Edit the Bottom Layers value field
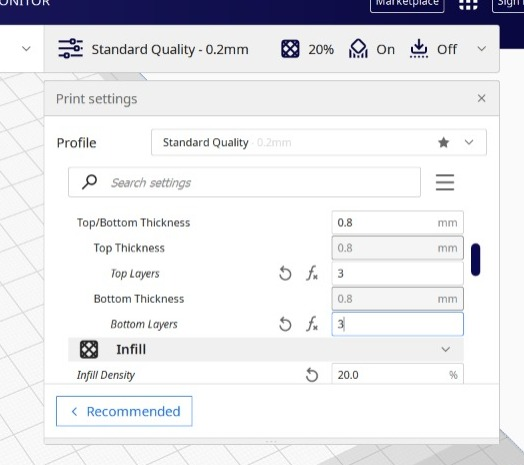Image resolution: width=524 pixels, height=465 pixels. click(397, 324)
